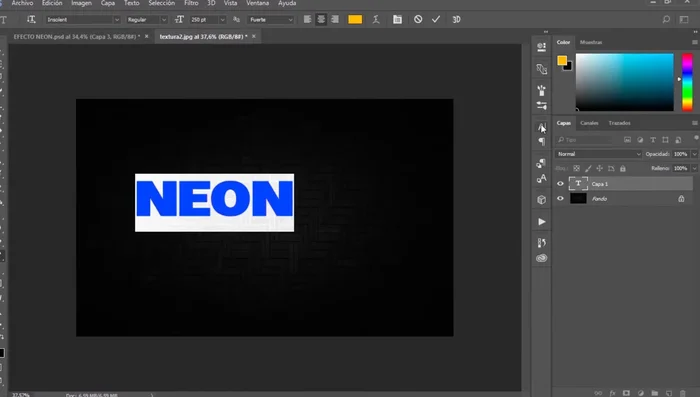Open the Normal blend mode dropdown
The width and height of the screenshot is (700, 397).
coord(598,154)
